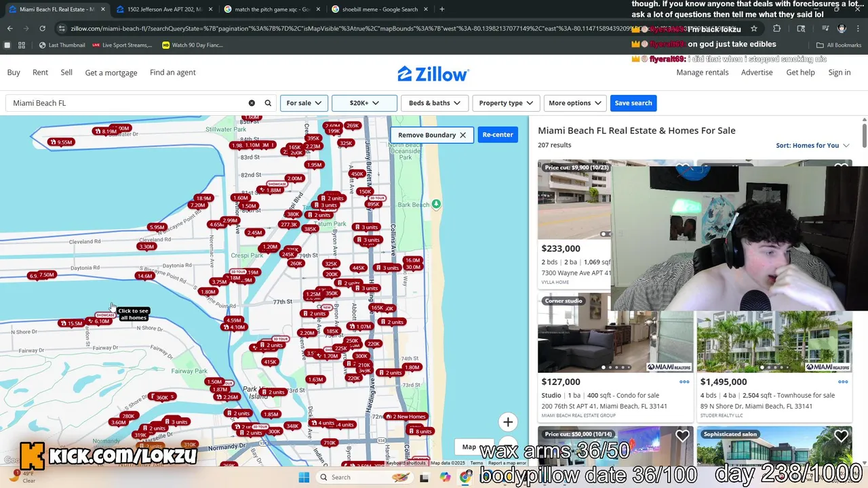
Task: Open Last Thumbnail bookmark
Action: (x=61, y=45)
